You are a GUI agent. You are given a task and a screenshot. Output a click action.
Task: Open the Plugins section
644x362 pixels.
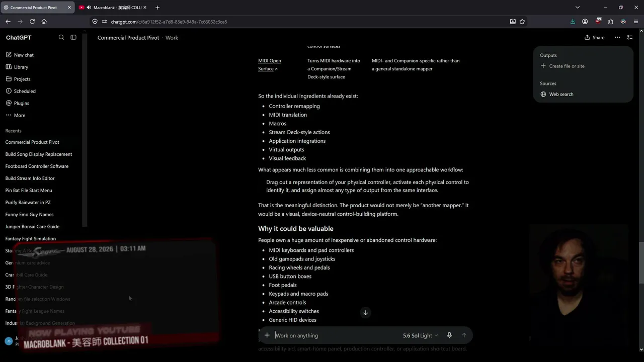22,103
